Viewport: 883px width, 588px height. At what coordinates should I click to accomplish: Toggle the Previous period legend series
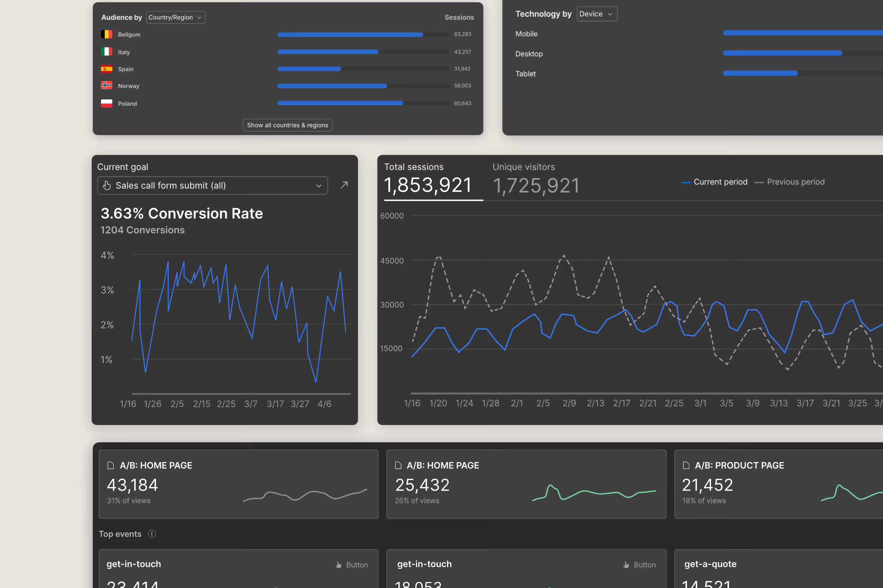click(790, 182)
